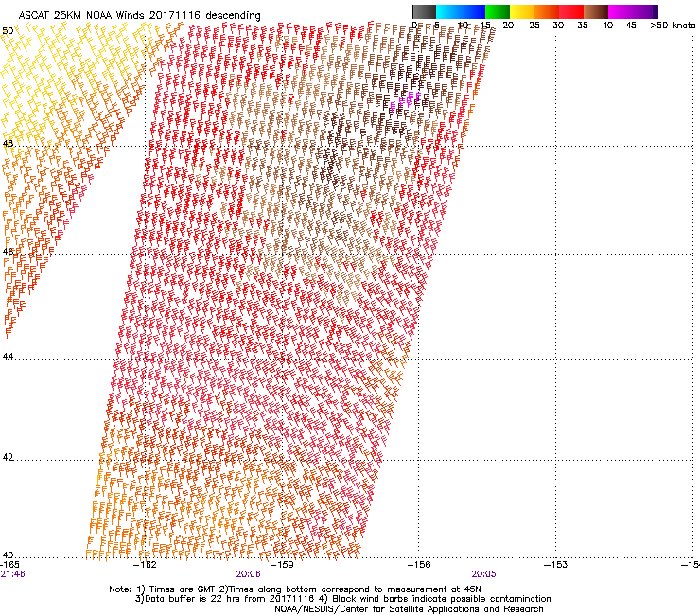Screen dimensions: 700x615
Task: Click legend tick label '45'
Action: click(x=631, y=26)
